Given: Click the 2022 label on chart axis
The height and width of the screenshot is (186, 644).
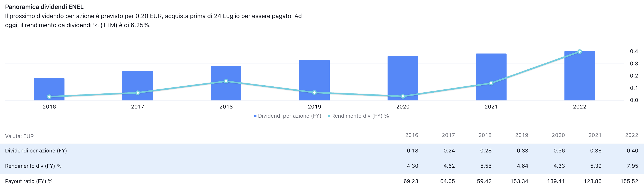Looking at the screenshot, I should click(x=580, y=107).
